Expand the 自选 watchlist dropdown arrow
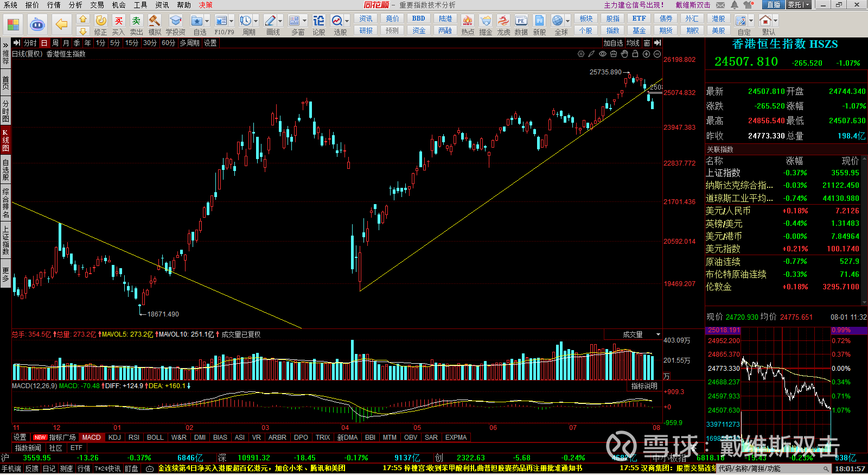This screenshot has height=475, width=868. 207,21
